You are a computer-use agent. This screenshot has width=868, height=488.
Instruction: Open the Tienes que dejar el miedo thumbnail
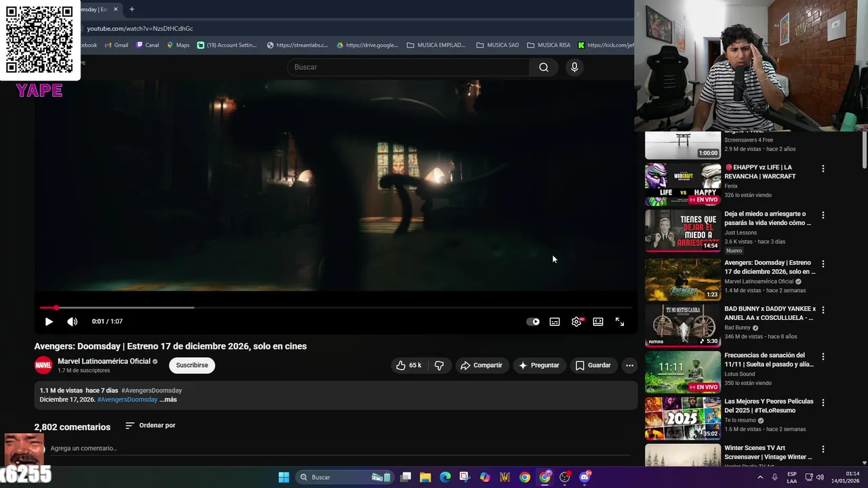click(683, 231)
